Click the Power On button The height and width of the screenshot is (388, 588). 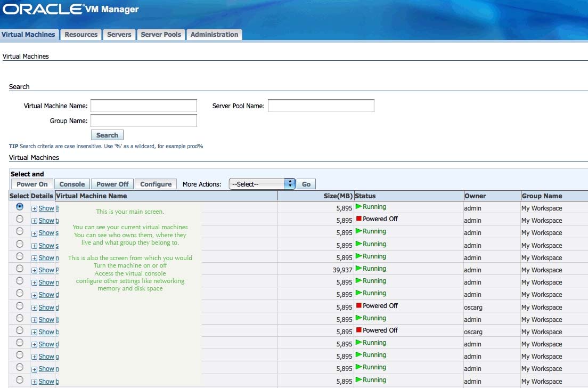(32, 184)
